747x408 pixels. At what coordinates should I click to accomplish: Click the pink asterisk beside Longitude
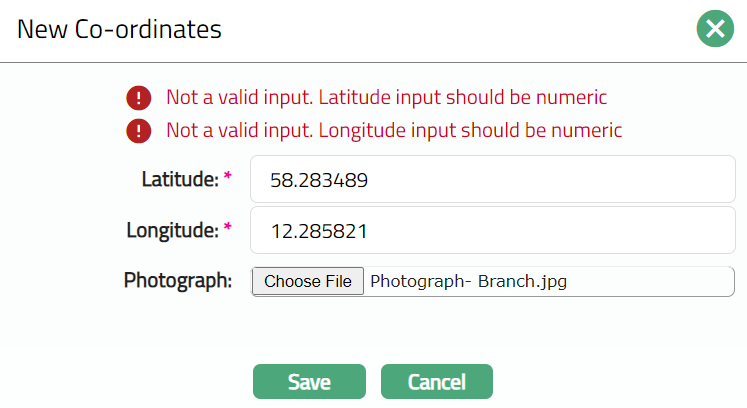(x=228, y=230)
